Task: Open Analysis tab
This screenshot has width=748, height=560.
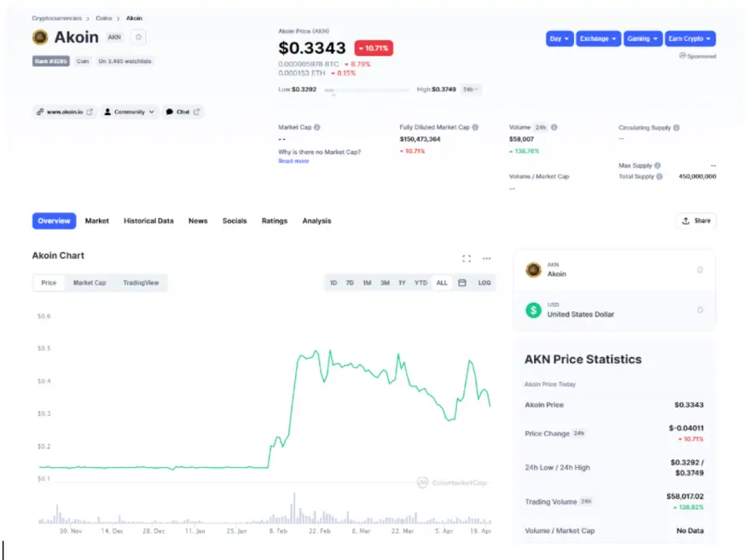Action: (x=316, y=221)
